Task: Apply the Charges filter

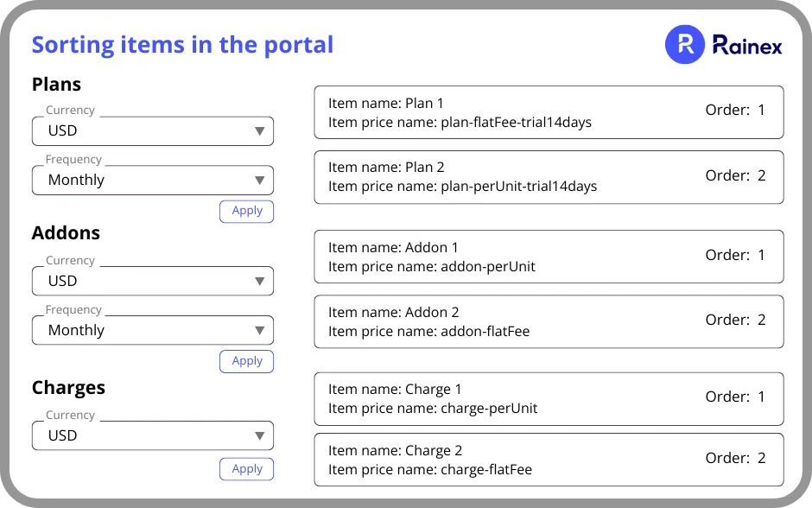Action: (x=246, y=469)
